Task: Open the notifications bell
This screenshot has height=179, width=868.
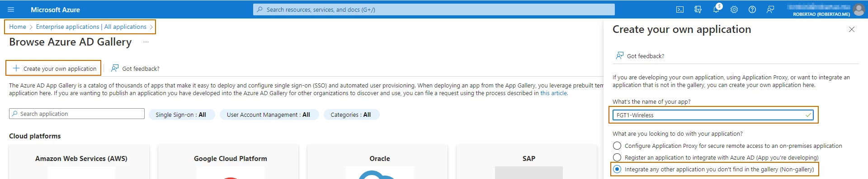Action: pos(716,9)
